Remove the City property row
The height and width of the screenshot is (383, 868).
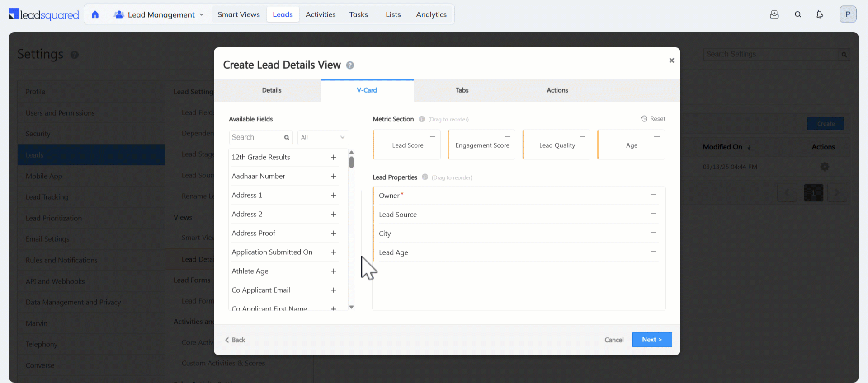pos(653,233)
